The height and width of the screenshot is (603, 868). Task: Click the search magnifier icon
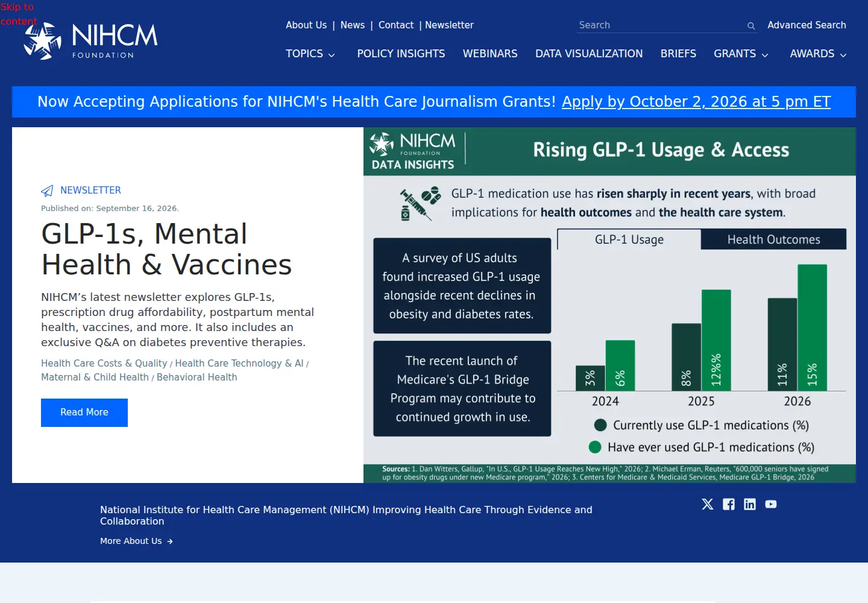pyautogui.click(x=751, y=26)
